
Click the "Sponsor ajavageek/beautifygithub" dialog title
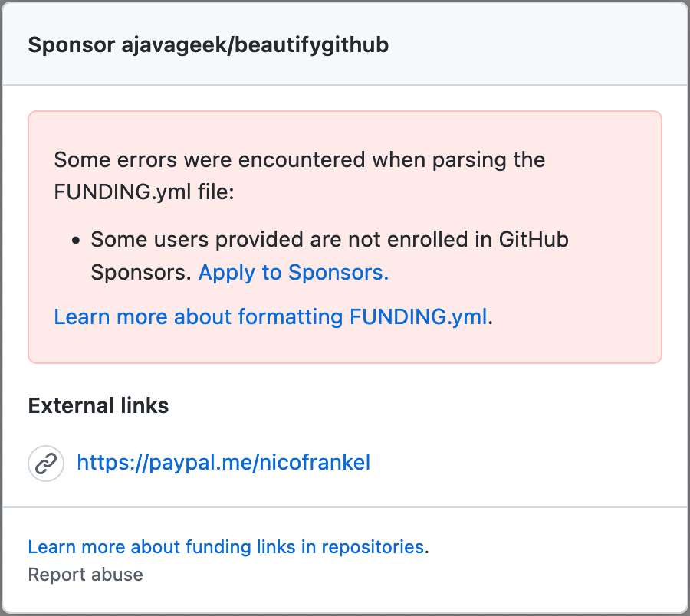pos(208,45)
